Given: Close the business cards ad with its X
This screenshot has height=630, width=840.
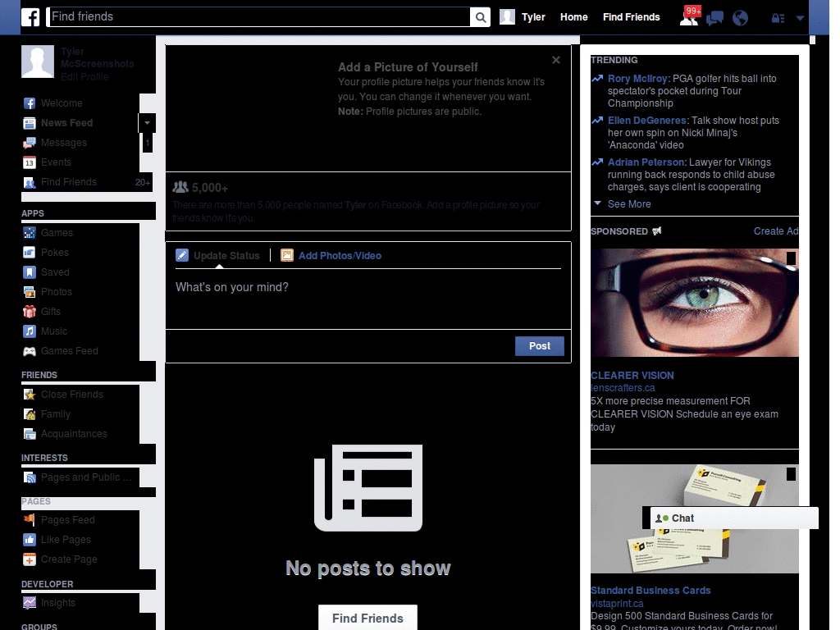Looking at the screenshot, I should click(791, 474).
